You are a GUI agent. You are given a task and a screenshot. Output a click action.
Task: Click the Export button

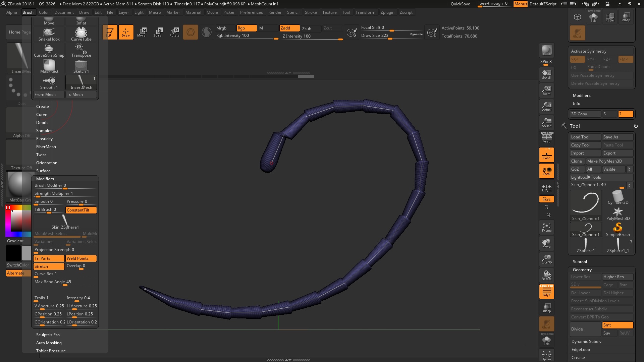(618, 153)
